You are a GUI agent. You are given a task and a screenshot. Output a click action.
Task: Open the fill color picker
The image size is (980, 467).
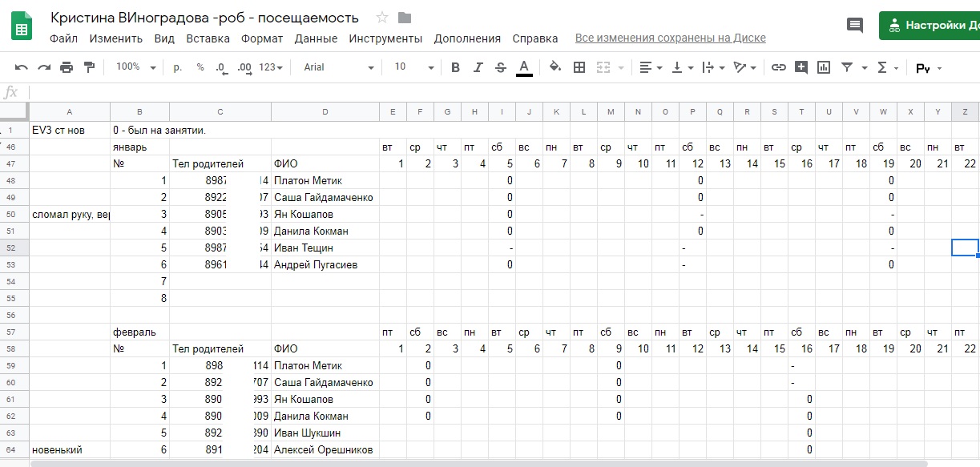555,68
